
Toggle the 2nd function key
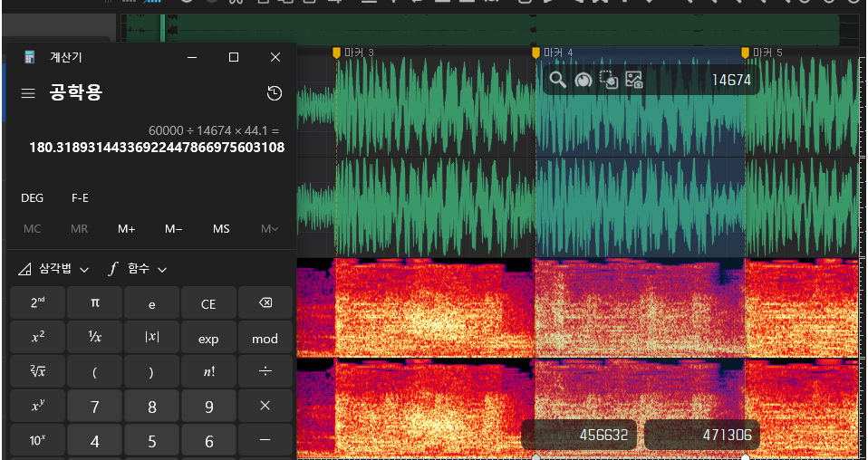38,302
